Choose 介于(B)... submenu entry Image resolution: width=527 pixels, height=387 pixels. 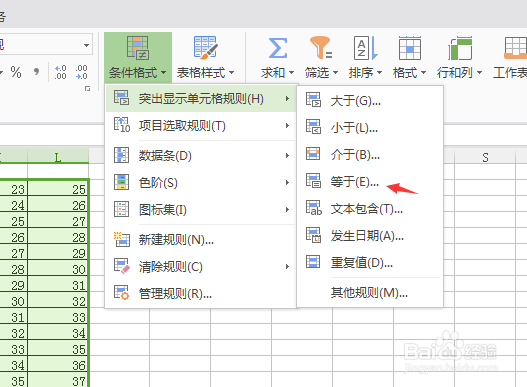[370, 155]
